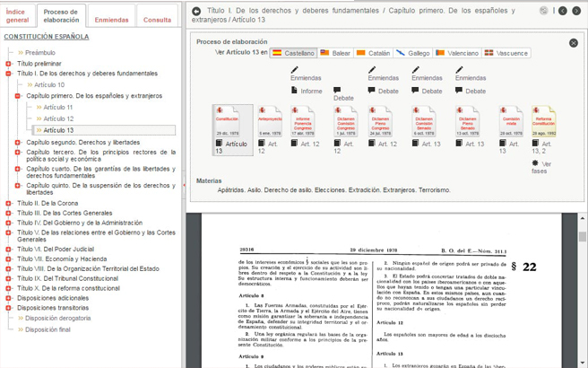588x368 pixels.
Task: Open the Informe Ponencia Congreso document
Action: [303, 120]
